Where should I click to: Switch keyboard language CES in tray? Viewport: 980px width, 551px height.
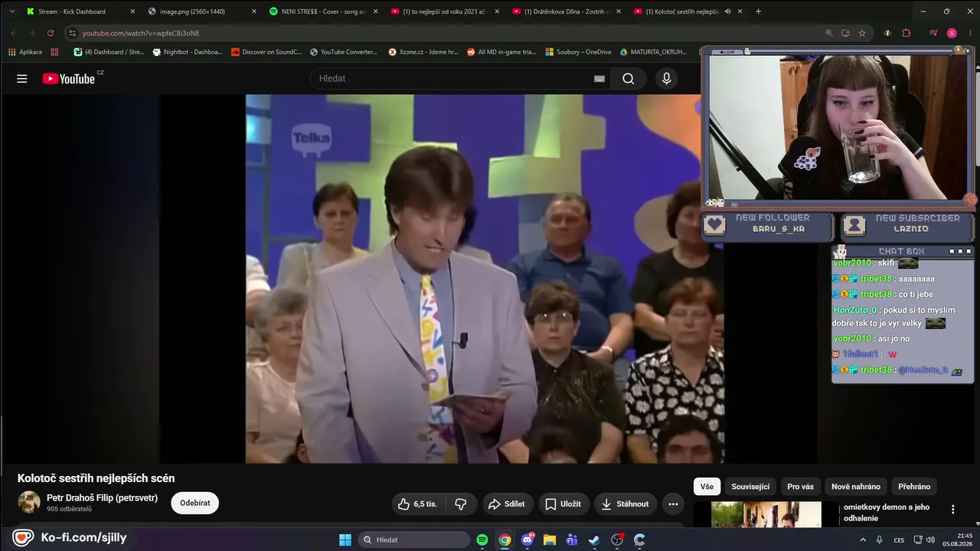tap(899, 540)
